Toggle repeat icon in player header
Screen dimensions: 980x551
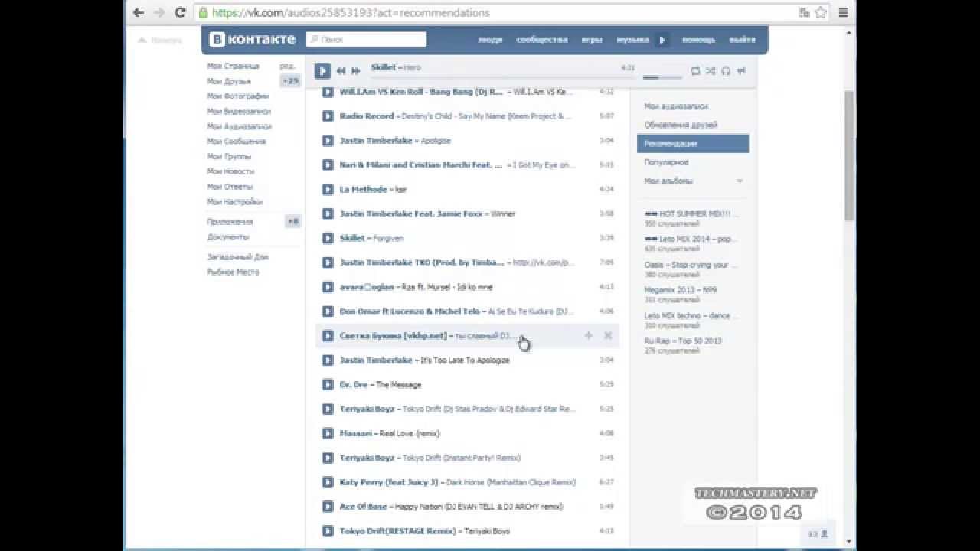pyautogui.click(x=695, y=70)
